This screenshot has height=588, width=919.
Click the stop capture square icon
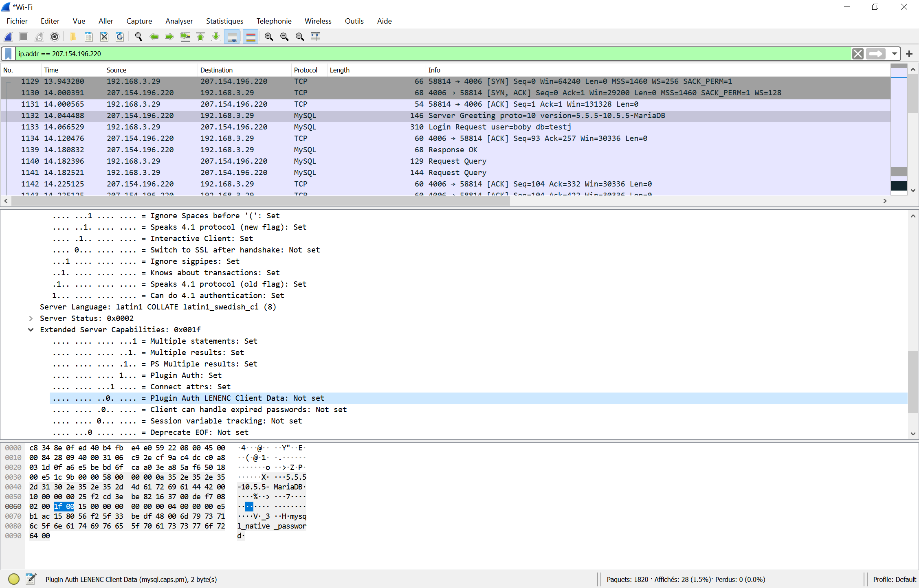(24, 37)
